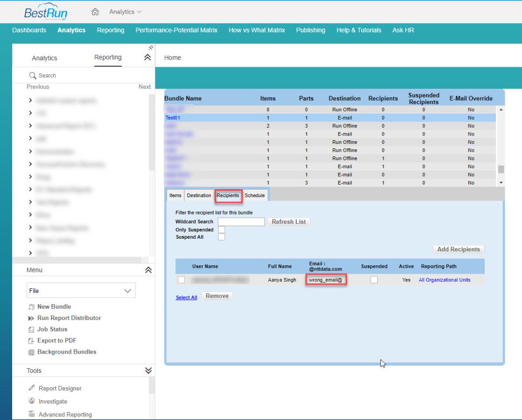Click Next in the report list
This screenshot has height=420, width=522.
pyautogui.click(x=144, y=86)
